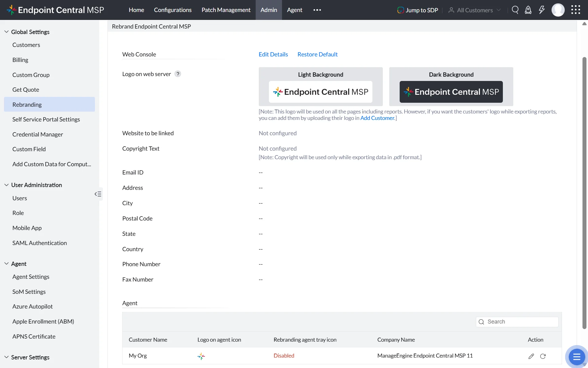Viewport: 588px width, 368px height.
Task: Edit My Org agent rebranding with the pencil icon
Action: [x=531, y=356]
